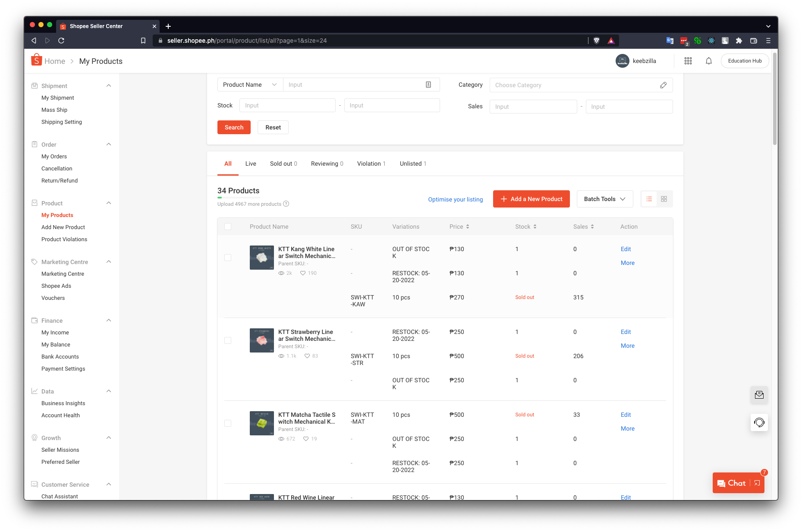
Task: Open the seller inbox mail widget
Action: pyautogui.click(x=759, y=395)
